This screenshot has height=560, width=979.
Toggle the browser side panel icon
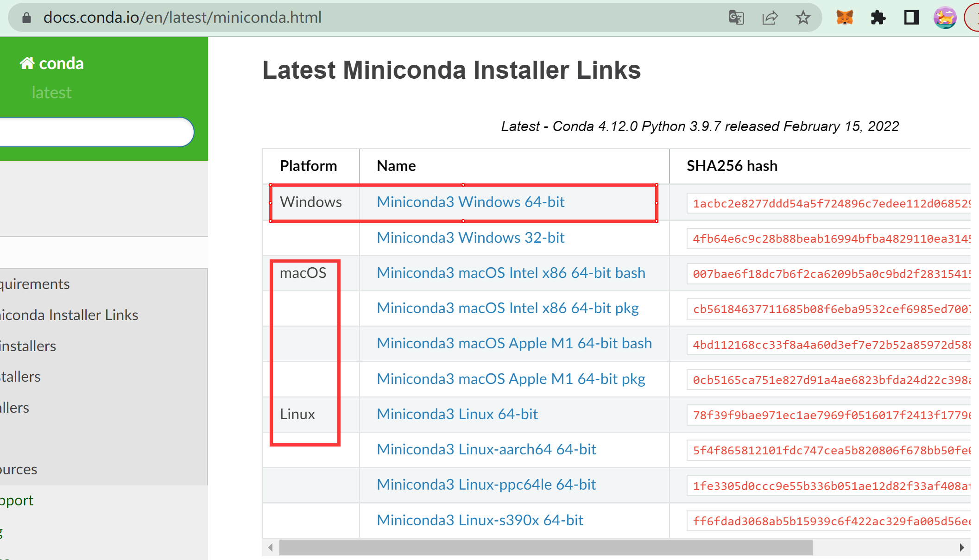click(x=911, y=18)
